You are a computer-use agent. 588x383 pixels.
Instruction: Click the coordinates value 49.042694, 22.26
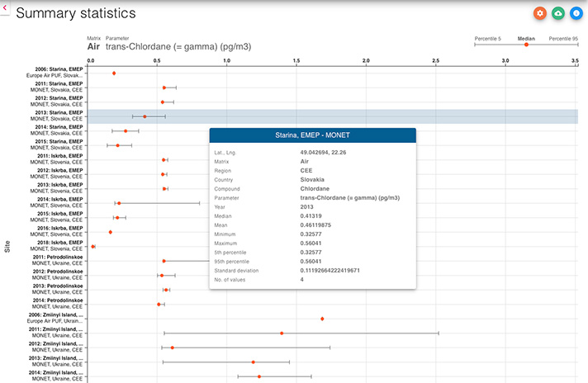[x=323, y=153]
